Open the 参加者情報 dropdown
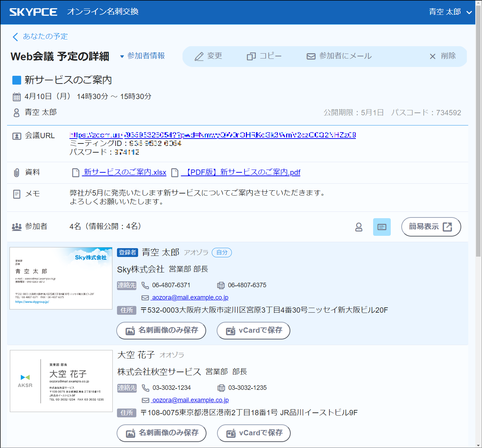 click(142, 56)
